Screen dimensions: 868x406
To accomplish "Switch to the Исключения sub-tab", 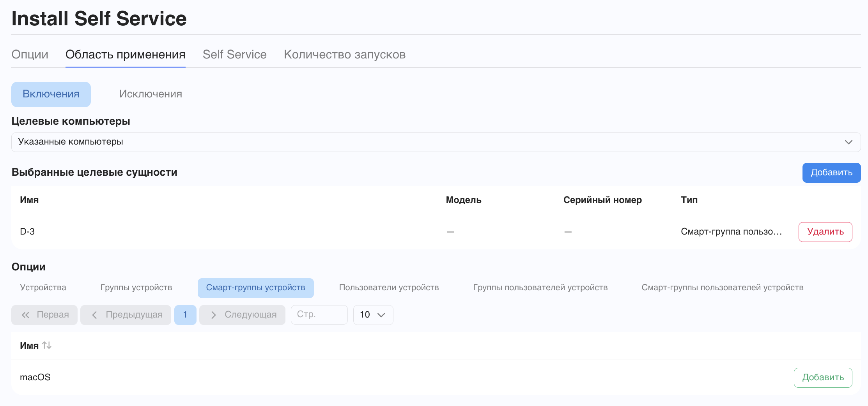I will (x=151, y=94).
